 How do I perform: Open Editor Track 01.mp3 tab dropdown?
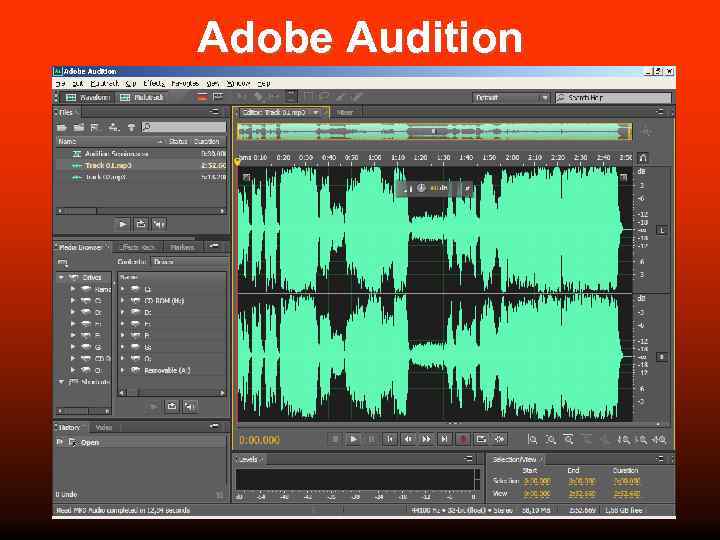pos(316,112)
